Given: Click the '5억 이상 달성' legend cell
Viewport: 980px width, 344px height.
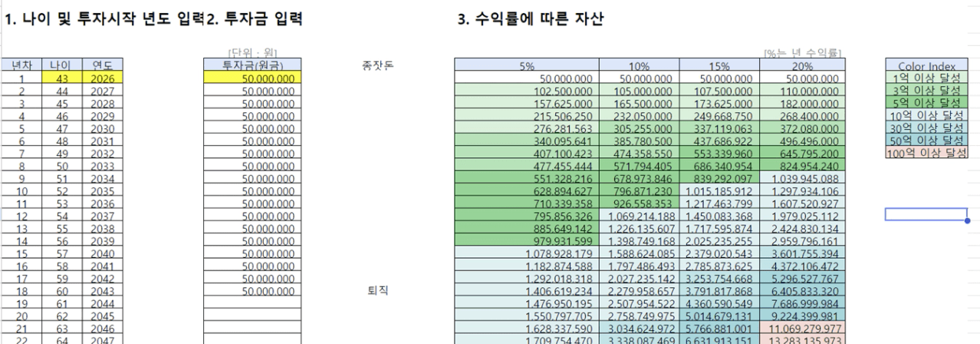Looking at the screenshot, I should pos(926,102).
